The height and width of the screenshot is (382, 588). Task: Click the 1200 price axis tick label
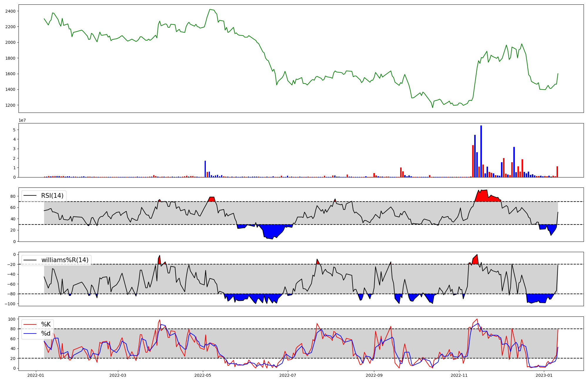10,105
